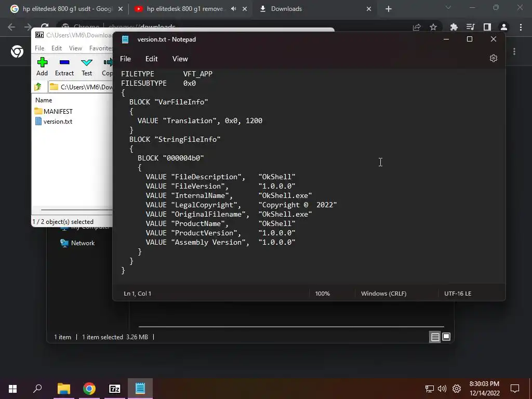Viewport: 532px width, 399px height.
Task: Open File Explorer from taskbar
Action: (63, 389)
